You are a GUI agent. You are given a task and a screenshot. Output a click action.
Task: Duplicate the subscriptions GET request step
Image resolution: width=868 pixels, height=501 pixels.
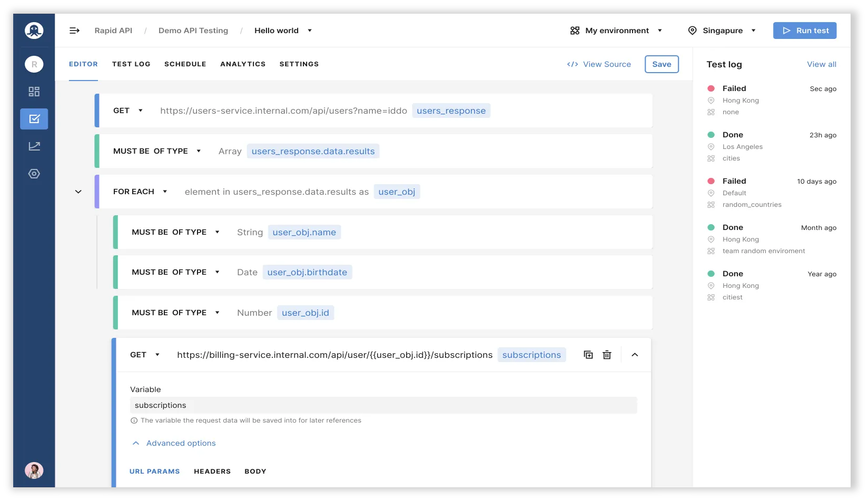click(588, 355)
